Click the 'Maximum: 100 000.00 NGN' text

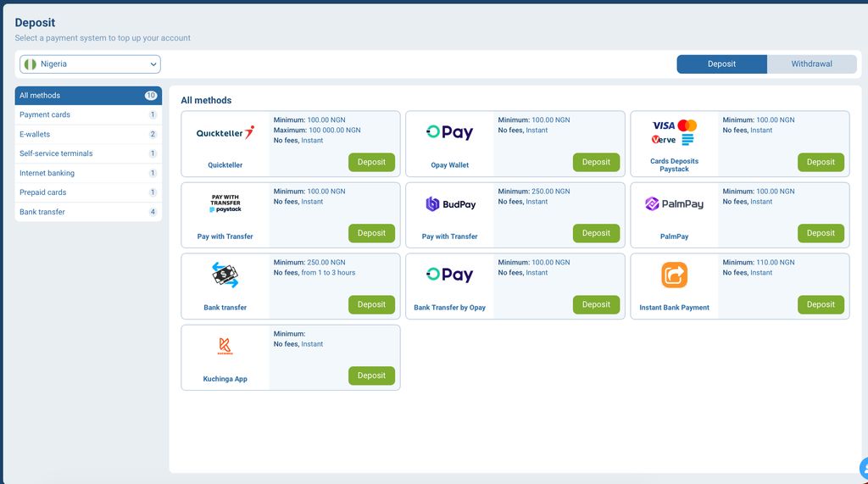coord(317,131)
